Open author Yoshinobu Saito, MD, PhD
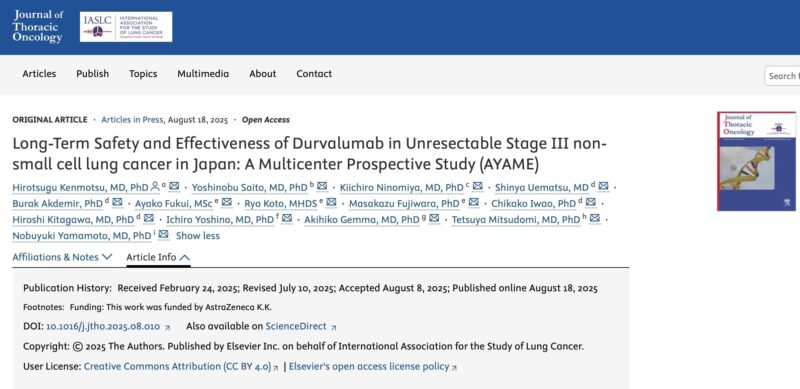Image resolution: width=800 pixels, height=389 pixels. pyautogui.click(x=249, y=188)
